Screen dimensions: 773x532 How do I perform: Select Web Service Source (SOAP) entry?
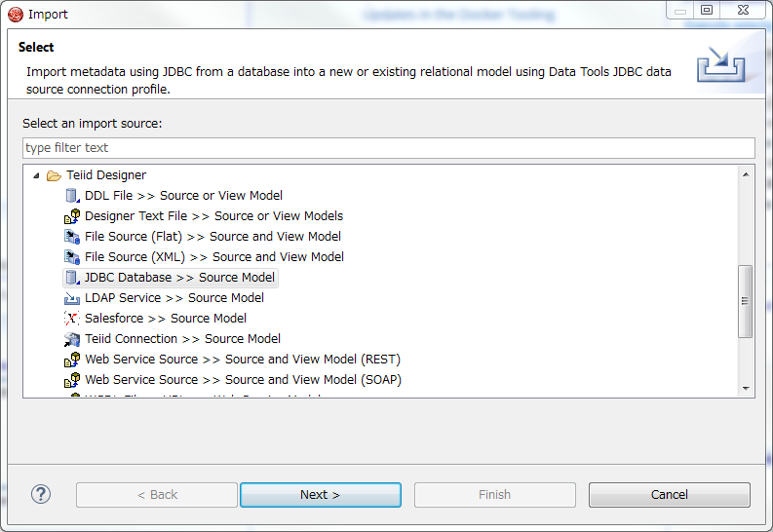coord(243,380)
